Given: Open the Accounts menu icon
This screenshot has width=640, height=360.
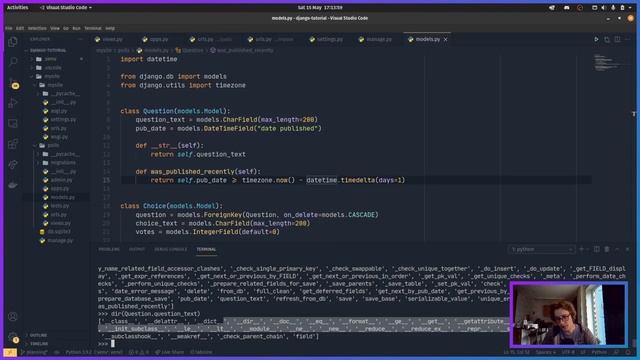Looking at the screenshot, I should click(x=13, y=316).
